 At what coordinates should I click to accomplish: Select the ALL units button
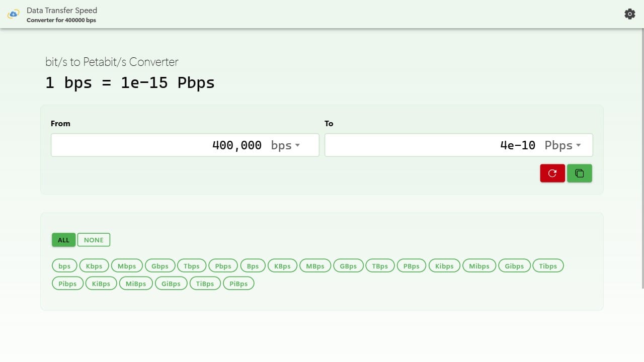coord(63,240)
